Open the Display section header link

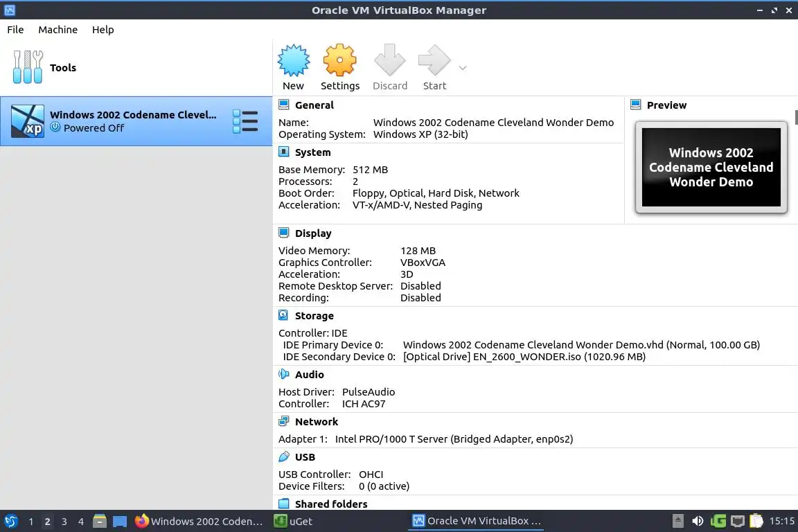(x=313, y=233)
